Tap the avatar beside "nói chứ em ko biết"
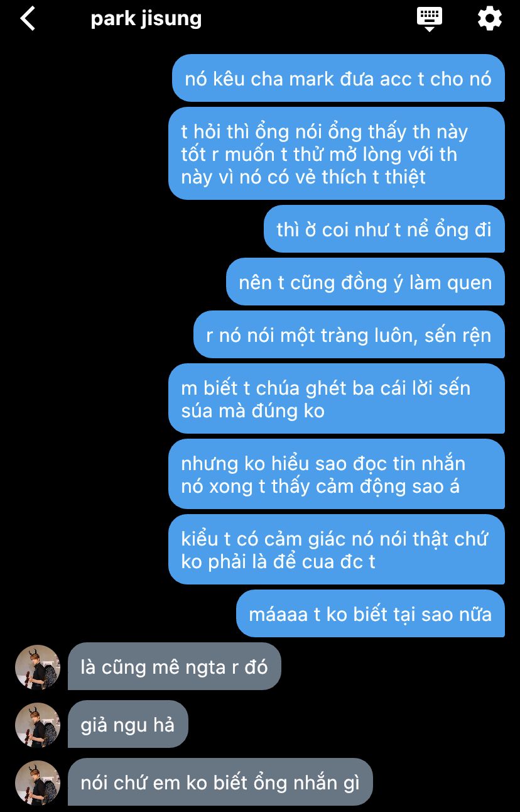520x812 pixels. click(38, 783)
